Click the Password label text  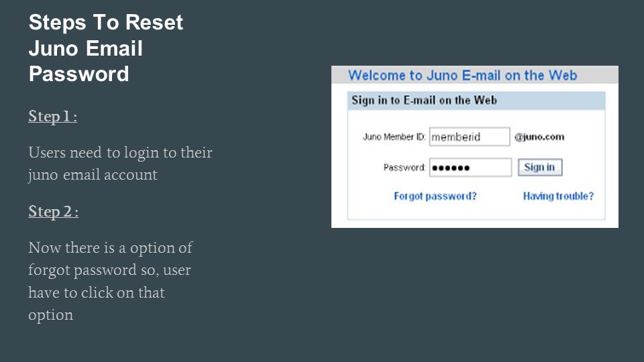coord(404,168)
